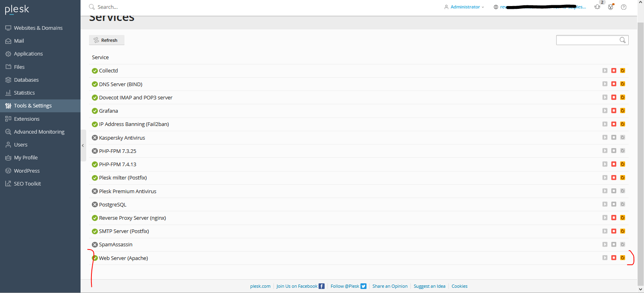The image size is (644, 293).
Task: Go to Users section
Action: point(40,144)
